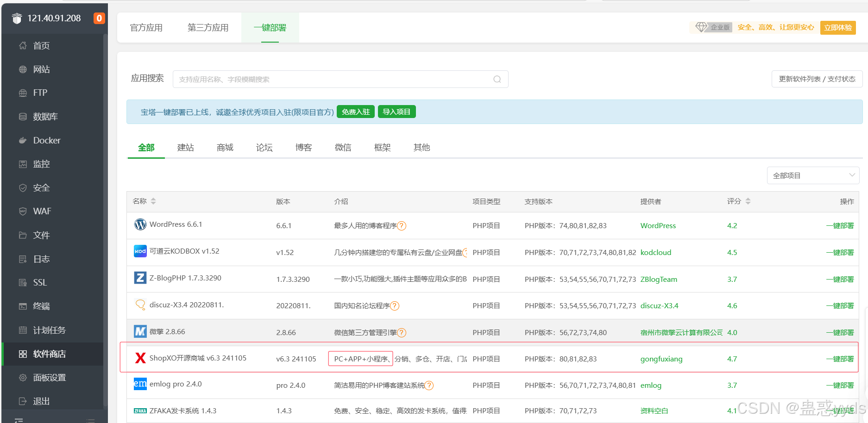Viewport: 868px width, 423px height.
Task: Click the ZFAKA发卡系统 1.4.3 row name
Action: (182, 411)
